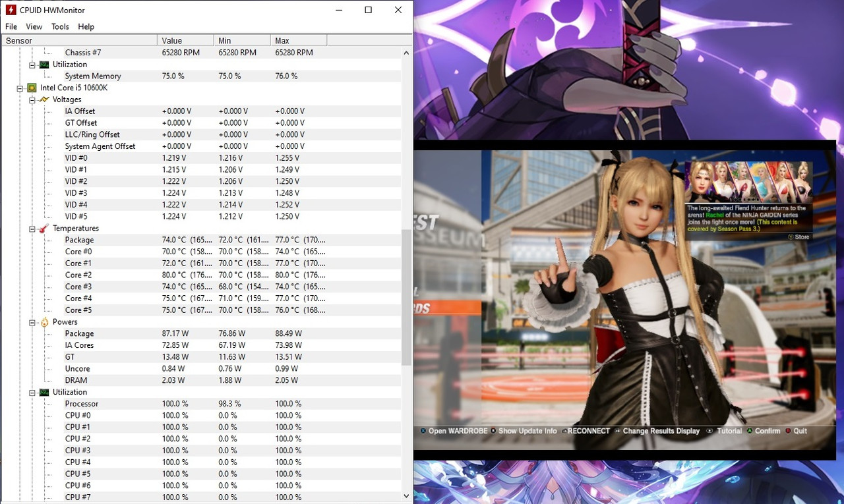
Task: Click the Sensor column header
Action: (79, 41)
